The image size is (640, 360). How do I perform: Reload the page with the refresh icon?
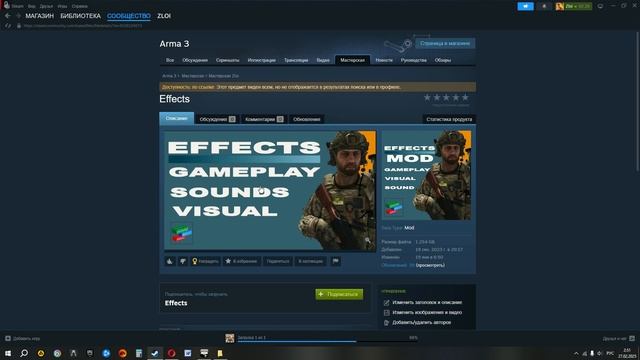[8, 26]
